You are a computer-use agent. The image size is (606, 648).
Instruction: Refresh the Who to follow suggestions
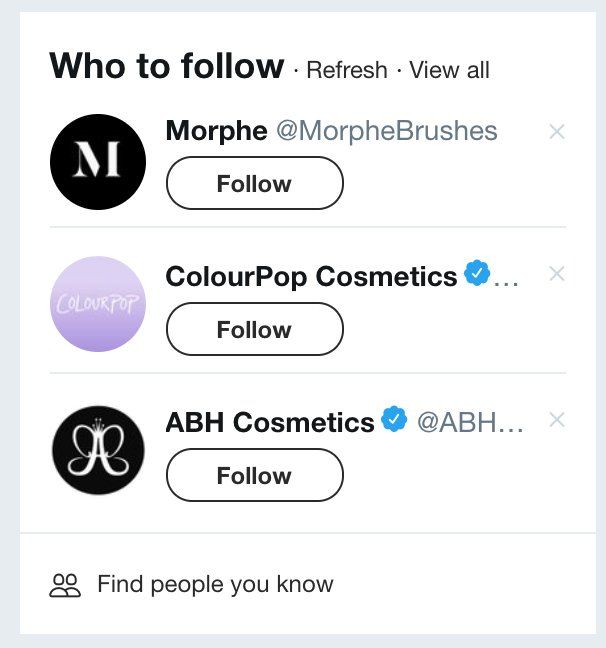click(x=347, y=70)
